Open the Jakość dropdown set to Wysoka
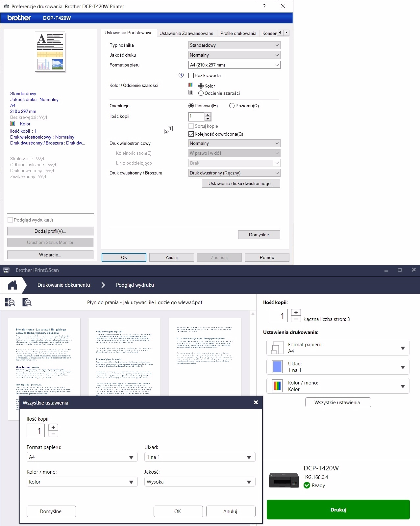Viewport: 420px width, 526px height. 200,482
